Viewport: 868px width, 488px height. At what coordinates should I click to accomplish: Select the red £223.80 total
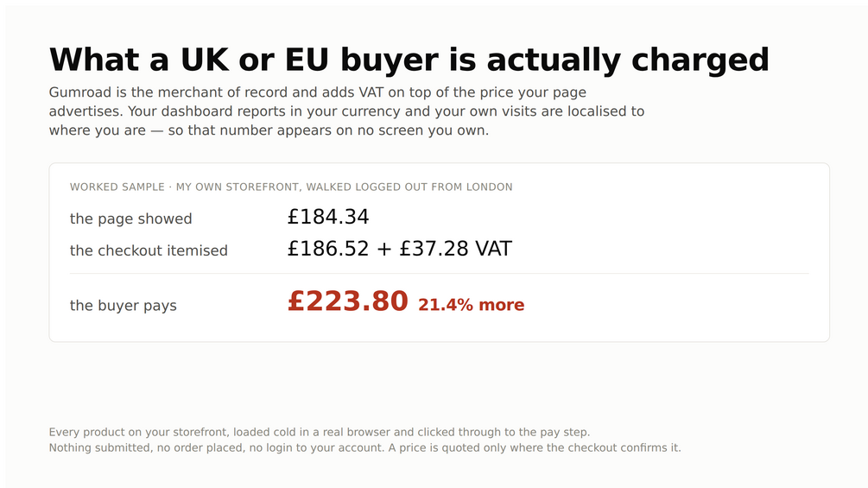[348, 301]
